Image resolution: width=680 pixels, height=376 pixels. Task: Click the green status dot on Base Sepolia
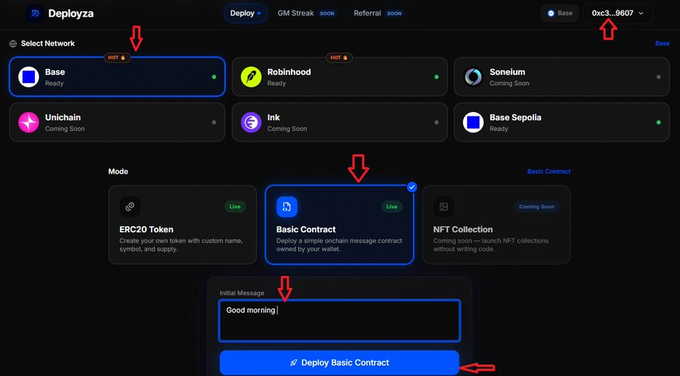[658, 122]
